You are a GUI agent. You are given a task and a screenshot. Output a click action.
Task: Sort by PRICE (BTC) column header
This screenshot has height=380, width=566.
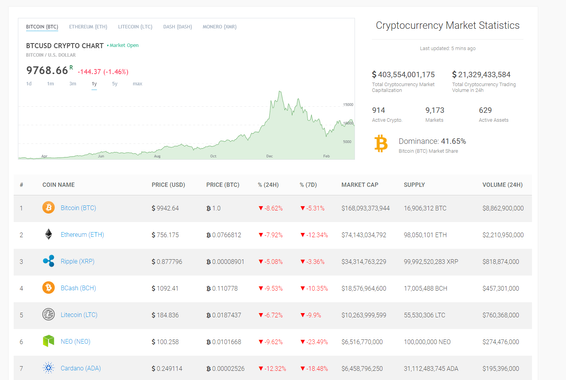223,185
